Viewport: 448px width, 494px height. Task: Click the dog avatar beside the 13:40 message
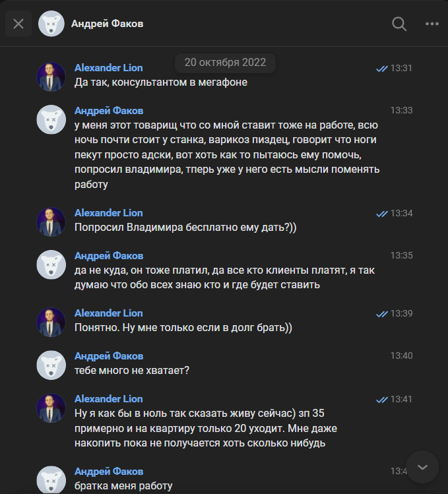coord(51,365)
